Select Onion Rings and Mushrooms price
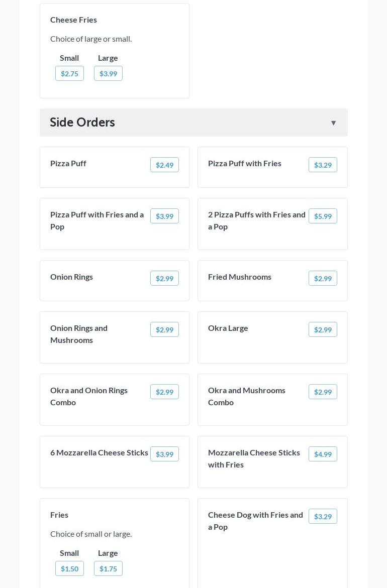 click(x=164, y=330)
